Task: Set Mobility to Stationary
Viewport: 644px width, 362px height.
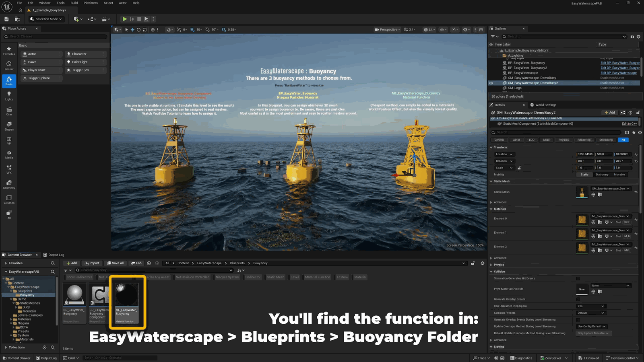Action: 602,175
